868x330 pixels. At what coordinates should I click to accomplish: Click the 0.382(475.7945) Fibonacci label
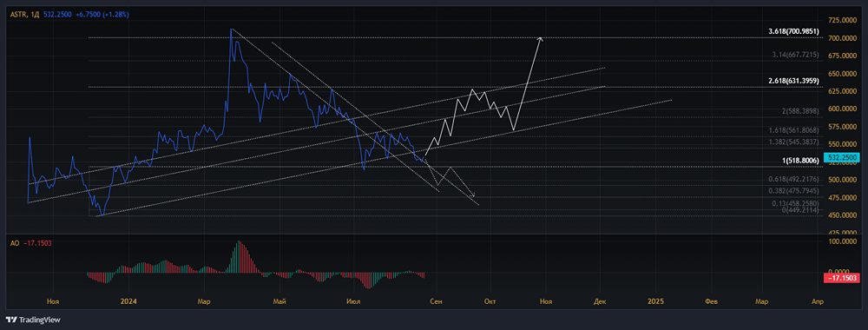point(795,191)
